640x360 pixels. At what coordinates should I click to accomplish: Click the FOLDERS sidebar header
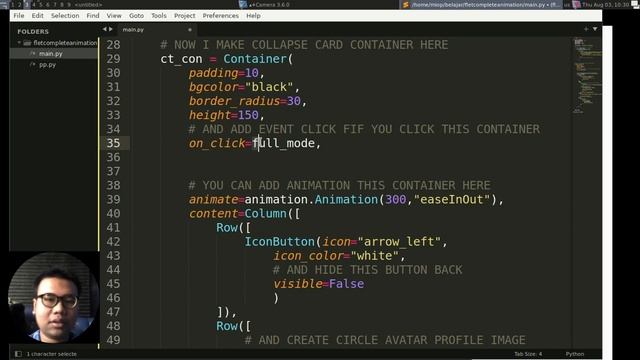(x=33, y=31)
